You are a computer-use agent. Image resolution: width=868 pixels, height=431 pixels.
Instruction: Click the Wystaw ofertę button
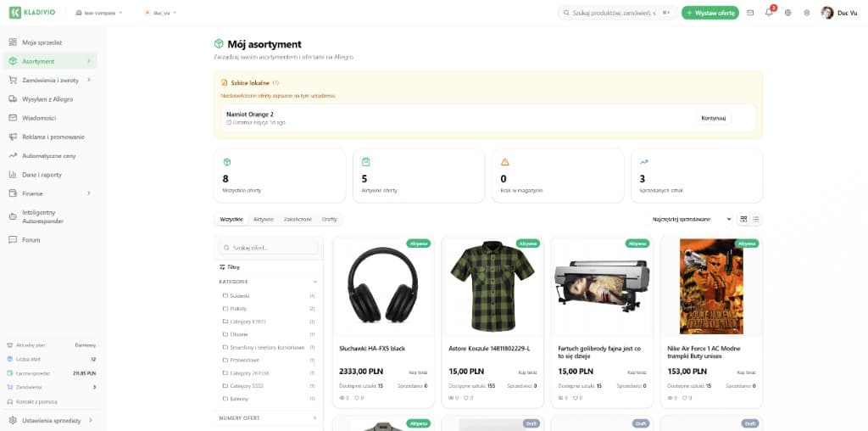point(709,13)
